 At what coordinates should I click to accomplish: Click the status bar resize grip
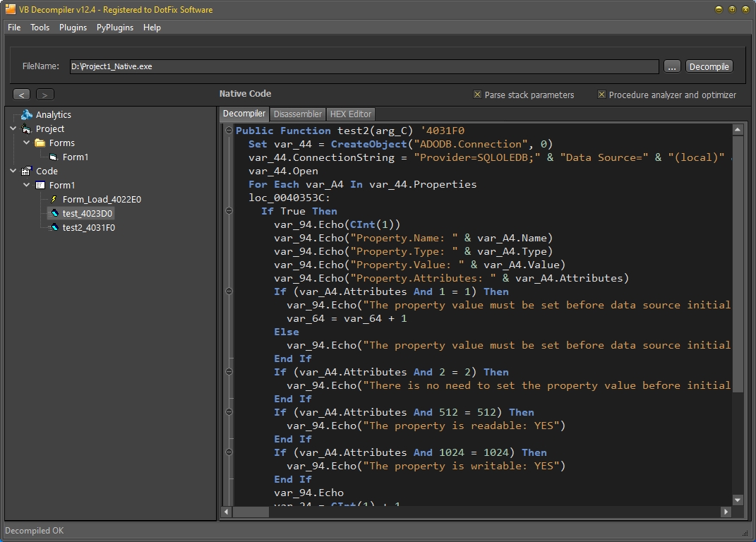tap(745, 532)
